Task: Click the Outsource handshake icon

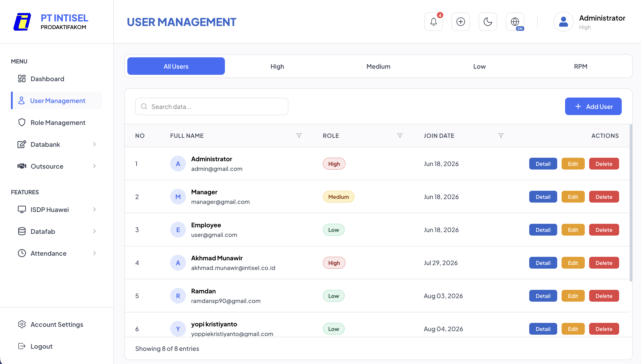Action: [x=22, y=166]
